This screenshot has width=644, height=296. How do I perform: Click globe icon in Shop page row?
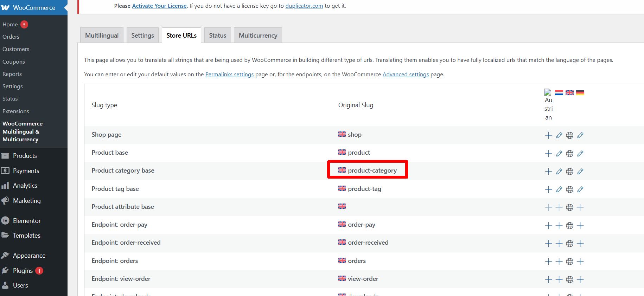[x=570, y=135]
